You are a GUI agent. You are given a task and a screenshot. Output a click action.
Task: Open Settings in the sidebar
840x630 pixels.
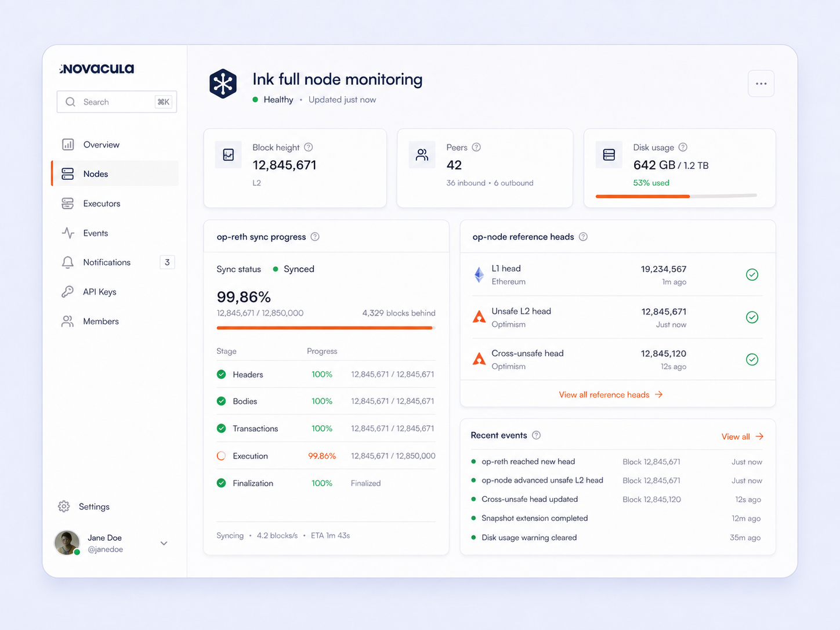pyautogui.click(x=84, y=506)
